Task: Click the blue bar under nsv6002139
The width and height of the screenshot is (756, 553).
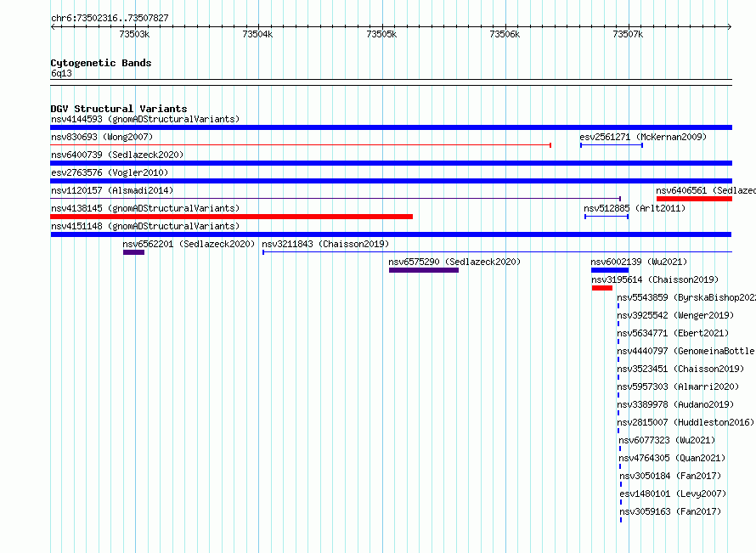Action: click(610, 270)
